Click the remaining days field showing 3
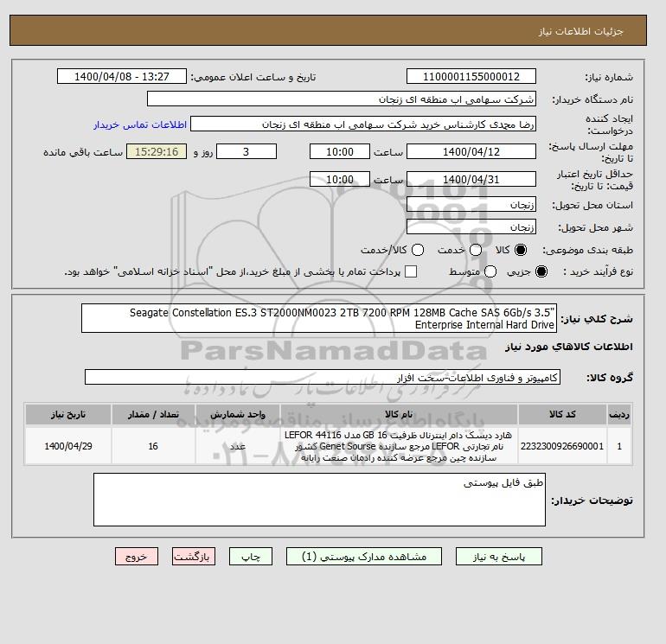Screen dimensions: 666x644 click(x=247, y=151)
